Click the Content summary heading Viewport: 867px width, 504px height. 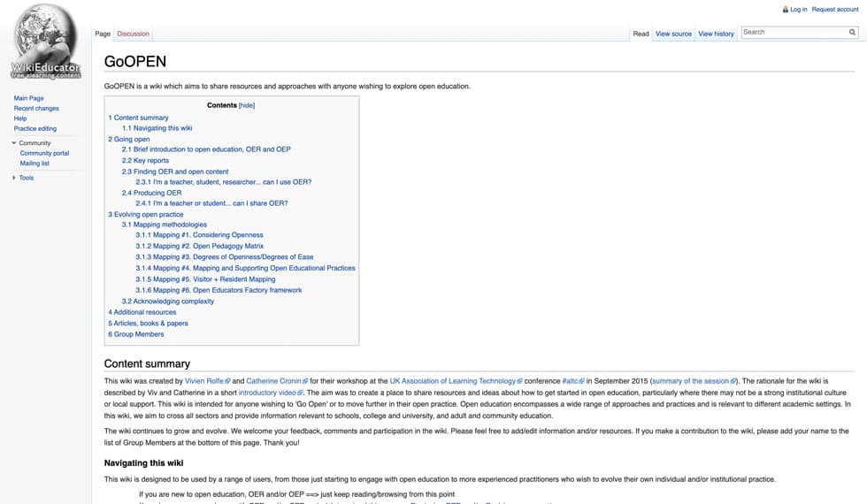(147, 364)
